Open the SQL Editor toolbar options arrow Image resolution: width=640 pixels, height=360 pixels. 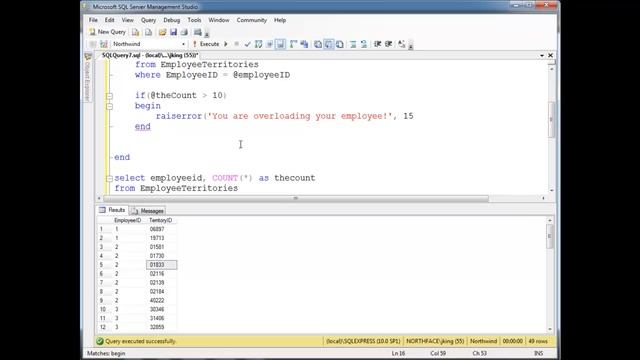pos(411,45)
